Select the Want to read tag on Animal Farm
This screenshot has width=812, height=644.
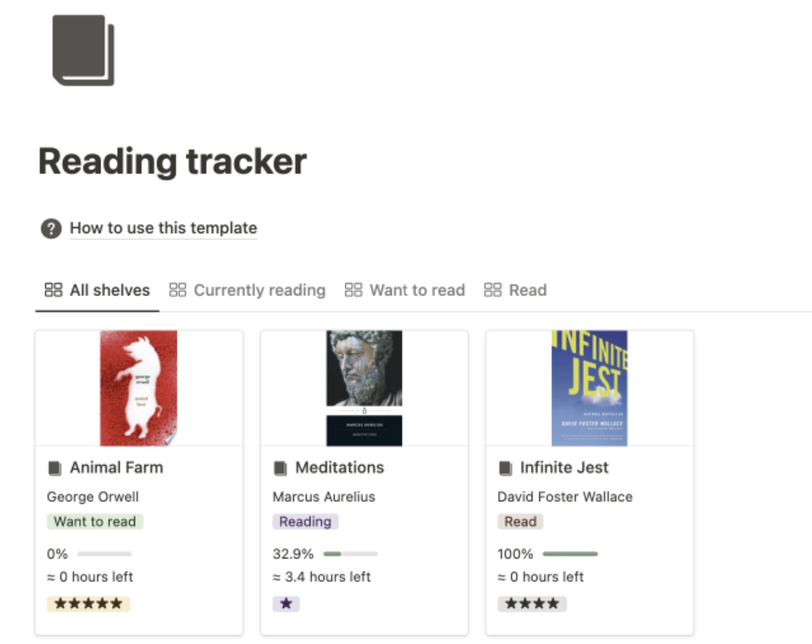coord(95,521)
